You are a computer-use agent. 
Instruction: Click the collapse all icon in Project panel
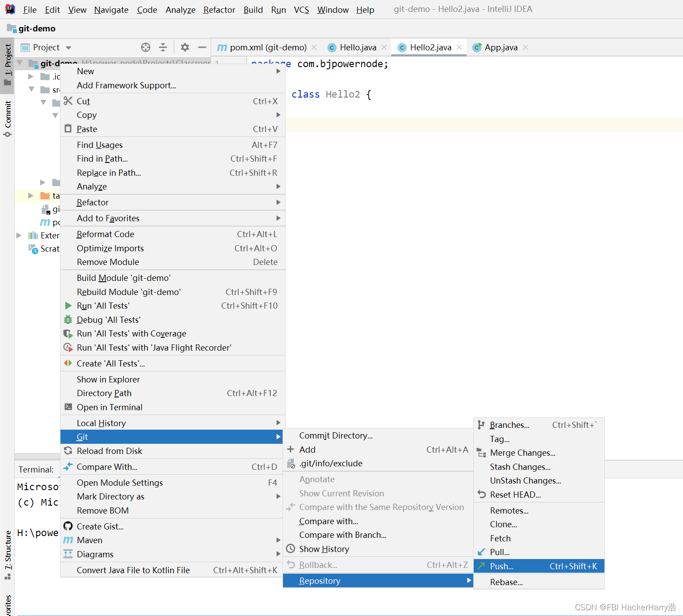point(163,47)
